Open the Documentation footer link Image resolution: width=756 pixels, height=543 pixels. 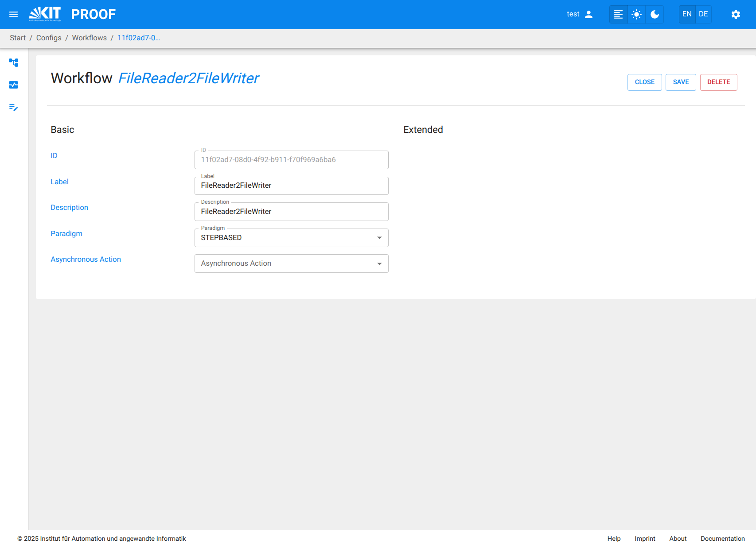tap(723, 538)
